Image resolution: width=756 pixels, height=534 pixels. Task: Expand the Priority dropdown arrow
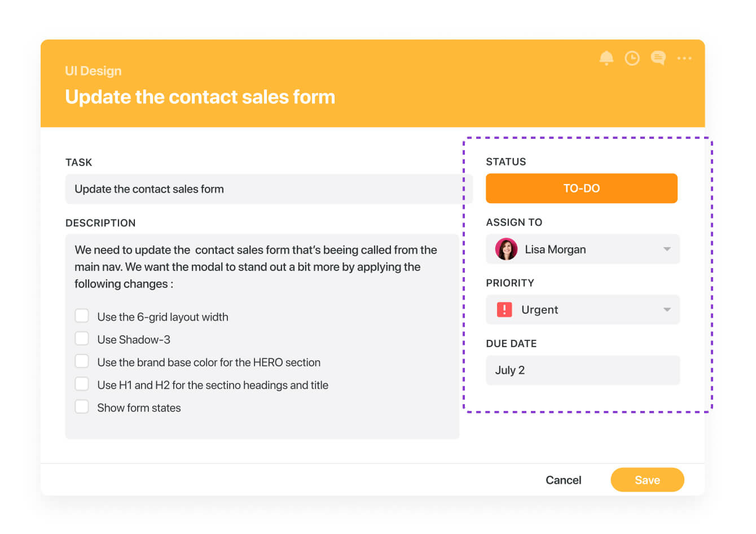coord(667,309)
